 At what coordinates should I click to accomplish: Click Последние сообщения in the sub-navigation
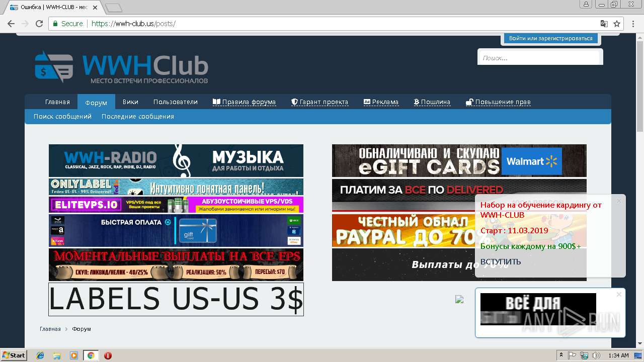coord(138,116)
